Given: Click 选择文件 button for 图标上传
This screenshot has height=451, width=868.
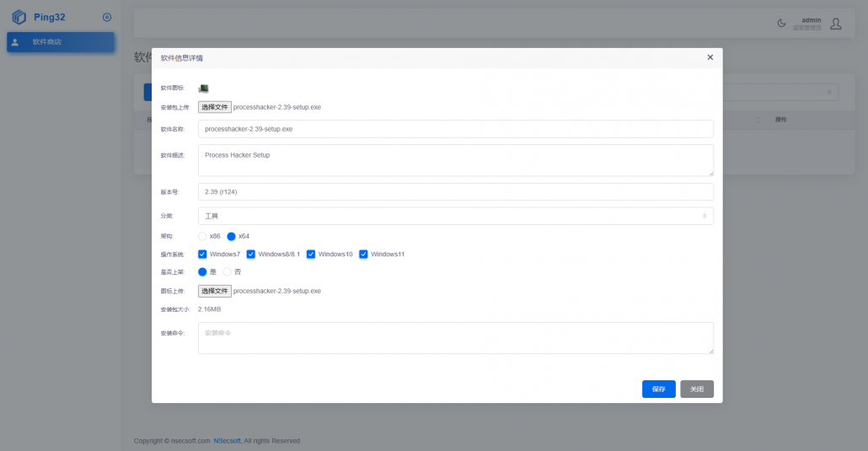Looking at the screenshot, I should point(215,291).
